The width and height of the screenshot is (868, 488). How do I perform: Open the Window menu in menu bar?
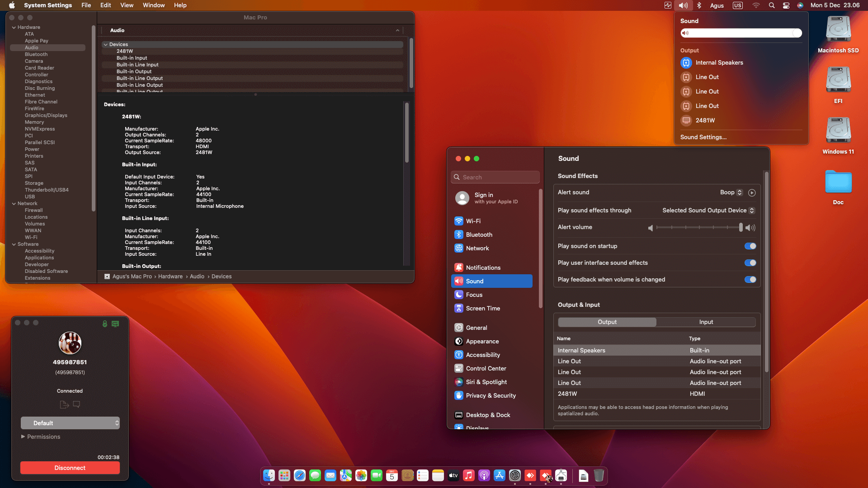pos(153,5)
